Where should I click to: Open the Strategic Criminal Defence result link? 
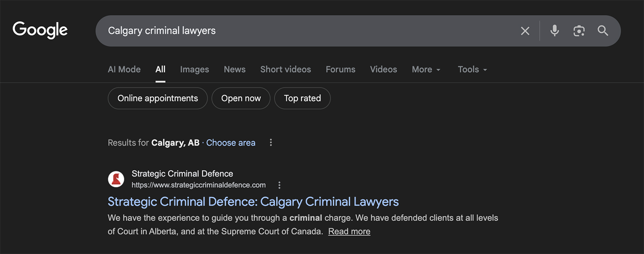(253, 201)
